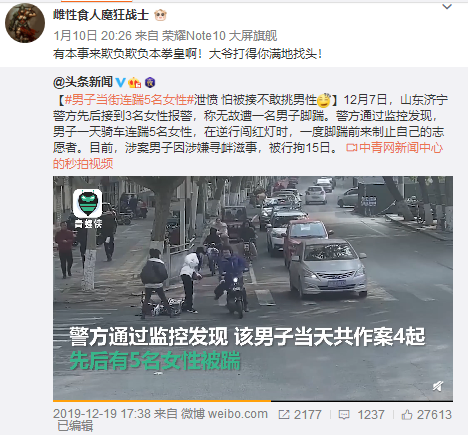
Task: Visit the @头条新闻 account
Action: point(83,82)
